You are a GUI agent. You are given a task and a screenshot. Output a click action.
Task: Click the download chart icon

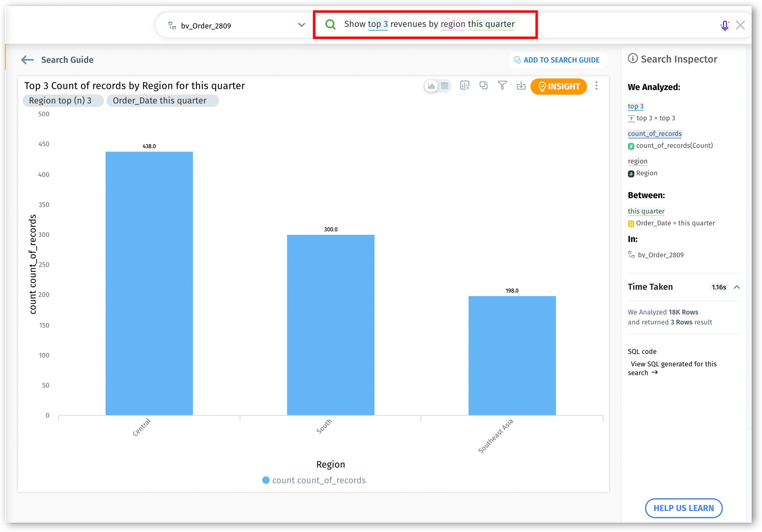pyautogui.click(x=521, y=86)
